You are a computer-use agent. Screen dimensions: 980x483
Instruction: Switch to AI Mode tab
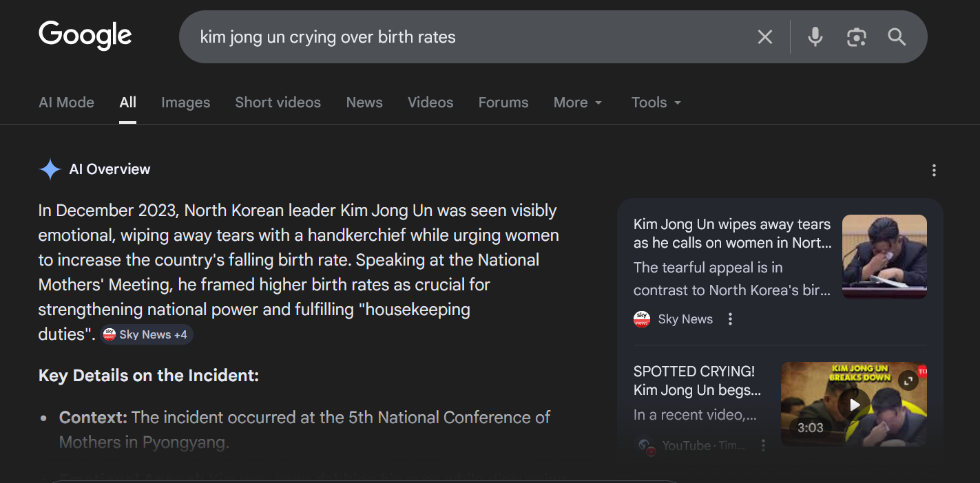66,103
